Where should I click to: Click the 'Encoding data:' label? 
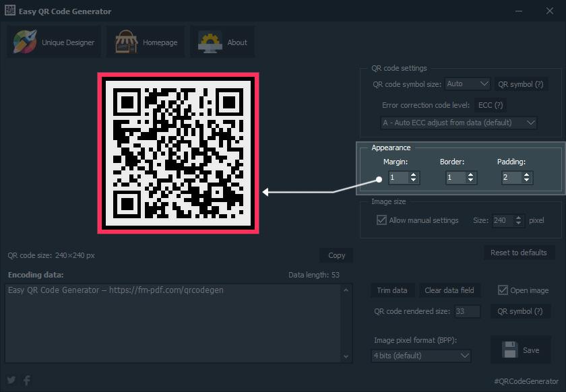tap(36, 275)
